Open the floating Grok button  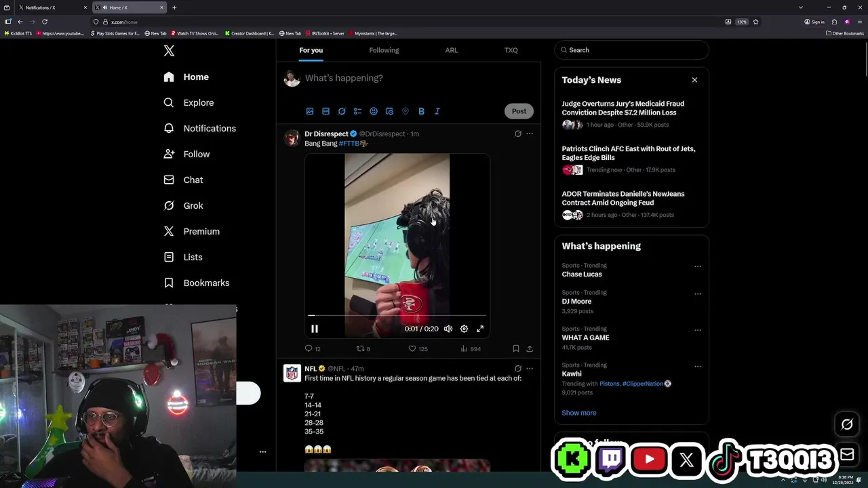(x=847, y=424)
